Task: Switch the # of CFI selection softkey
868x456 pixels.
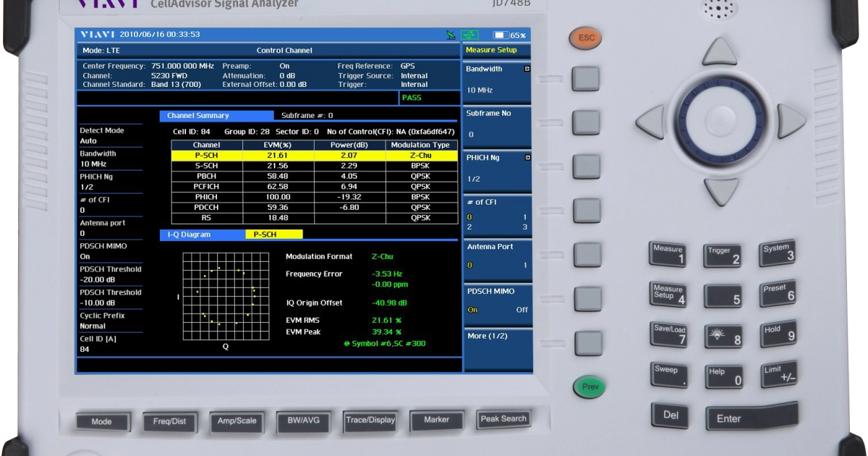Action: tap(497, 214)
